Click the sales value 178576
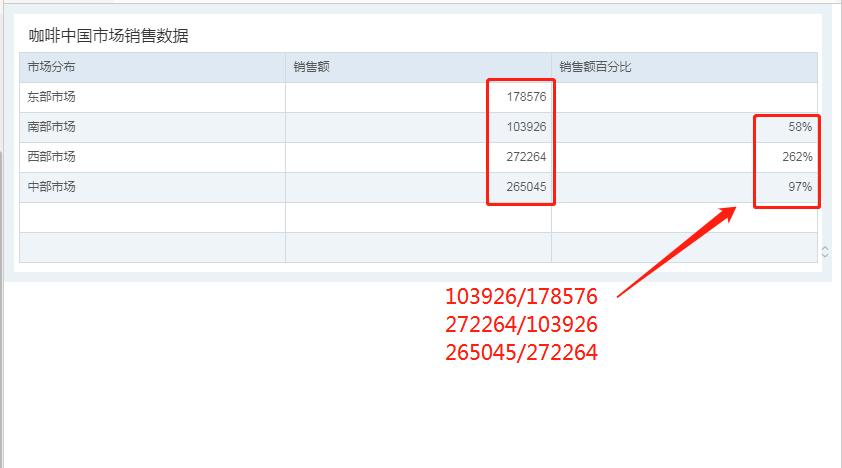 tap(526, 97)
